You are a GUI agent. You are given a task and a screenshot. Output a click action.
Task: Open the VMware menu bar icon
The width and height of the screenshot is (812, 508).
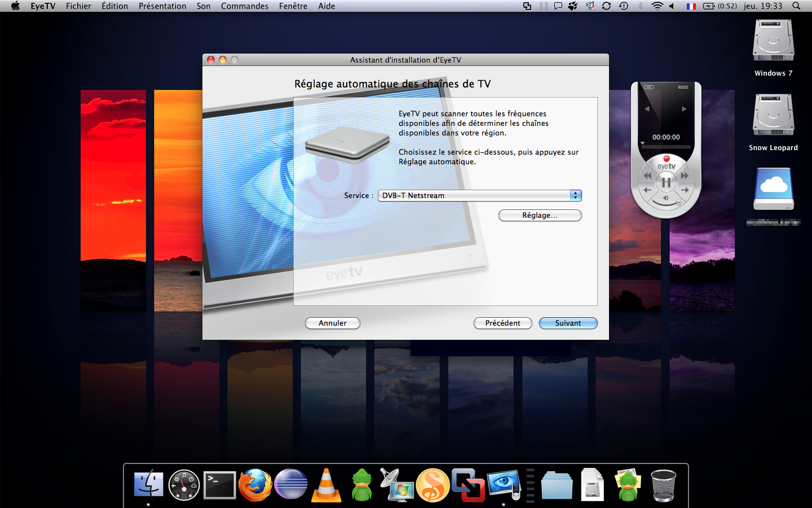527,6
